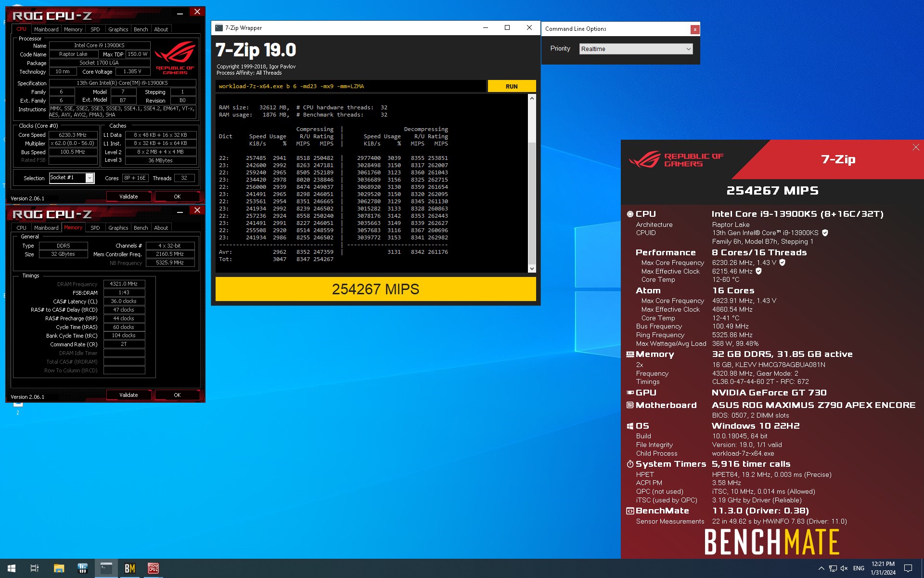Image resolution: width=924 pixels, height=578 pixels.
Task: Switch to Memory tab in upper CPU-Z
Action: coord(73,29)
